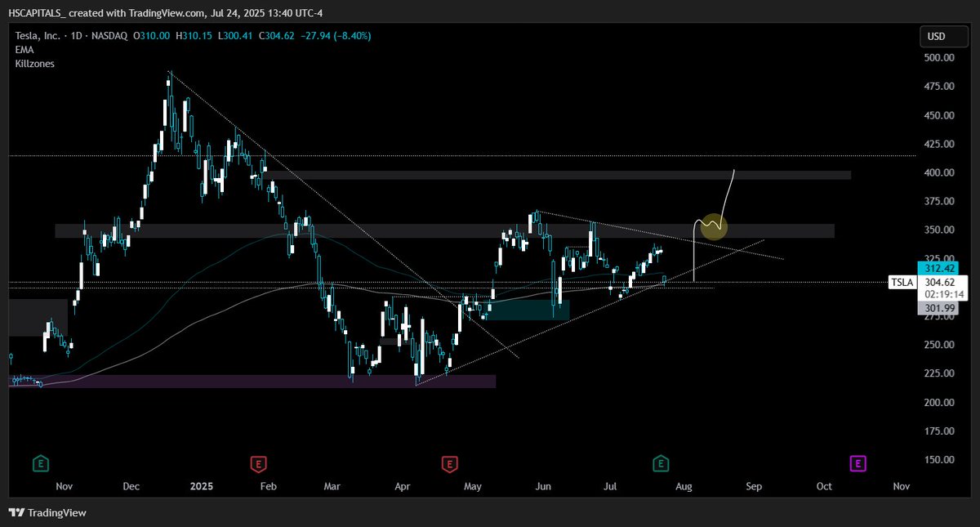Click the green earnings marker before Aug
Screen dimensions: 980x527
[661, 464]
